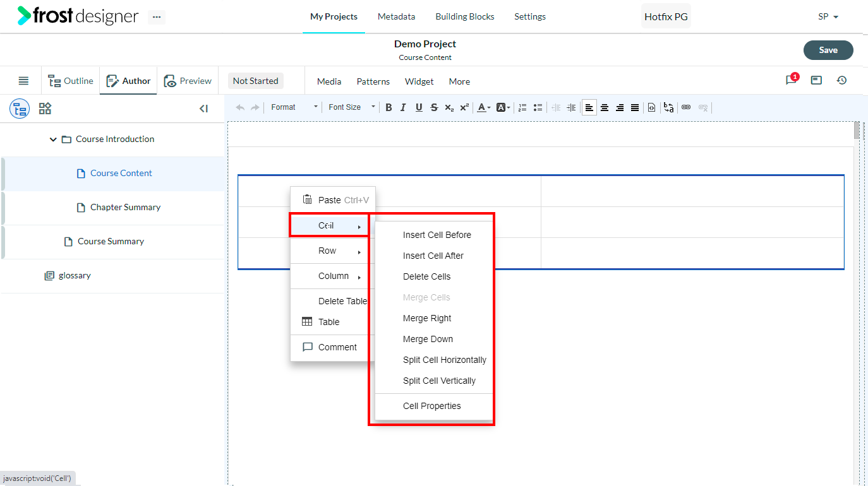The height and width of the screenshot is (486, 868).
Task: Toggle align center for the text
Action: [x=605, y=107]
